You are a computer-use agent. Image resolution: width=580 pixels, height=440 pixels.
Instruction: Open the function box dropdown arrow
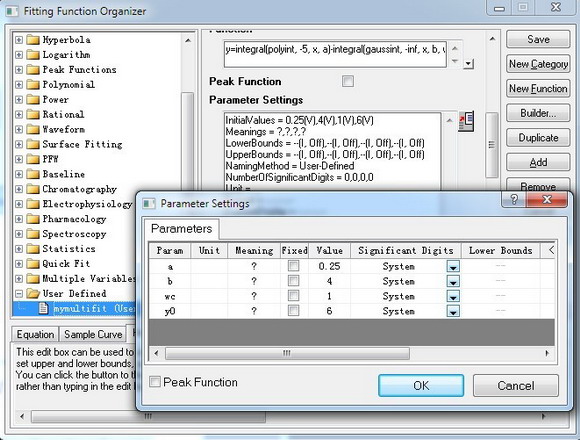pyautogui.click(x=469, y=64)
